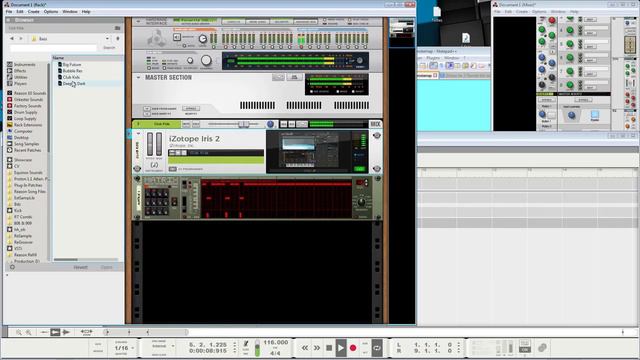Open Rack Extensions location

[x=28, y=125]
